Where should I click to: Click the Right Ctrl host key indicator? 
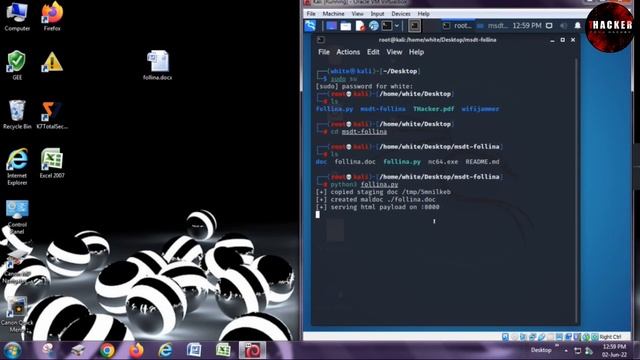[x=610, y=337]
